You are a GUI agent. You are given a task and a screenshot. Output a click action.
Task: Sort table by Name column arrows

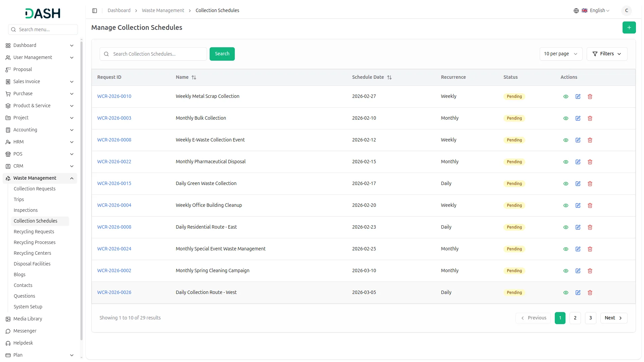click(194, 77)
